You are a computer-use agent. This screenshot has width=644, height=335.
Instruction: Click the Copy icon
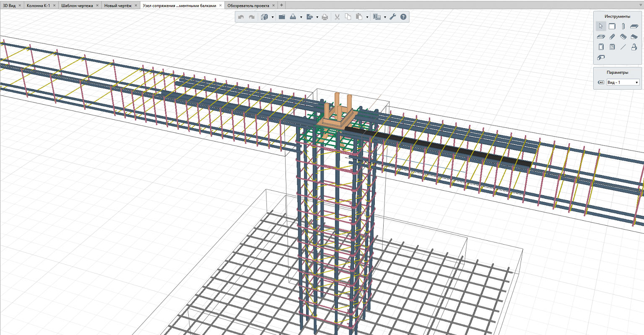[348, 17]
